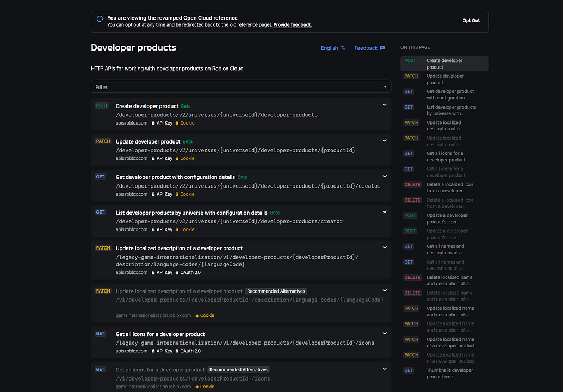
Task: Open the Filter dropdown arrow
Action: click(x=385, y=86)
